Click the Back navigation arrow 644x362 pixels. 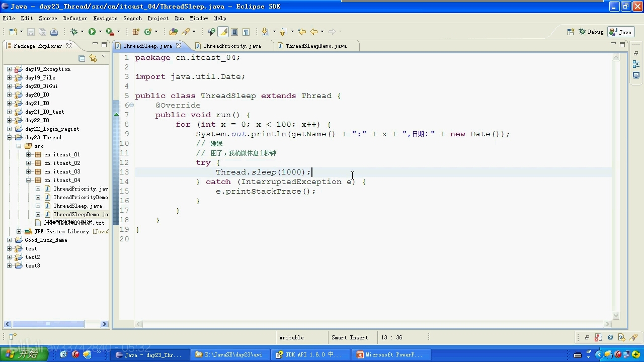(314, 32)
